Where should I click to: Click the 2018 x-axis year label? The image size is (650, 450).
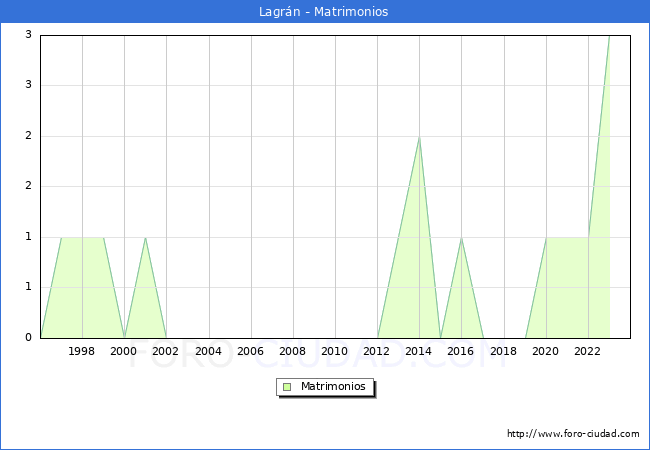503,352
